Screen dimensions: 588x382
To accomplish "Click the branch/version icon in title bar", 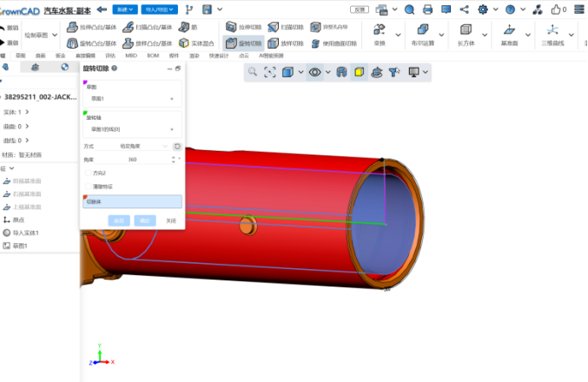I will [x=189, y=10].
